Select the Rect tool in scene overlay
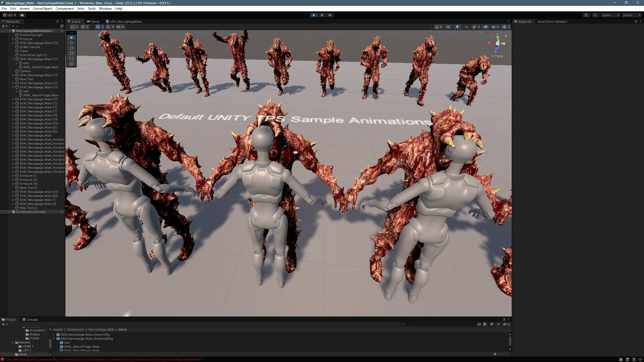Image resolution: width=644 pixels, height=362 pixels. pyautogui.click(x=71, y=58)
